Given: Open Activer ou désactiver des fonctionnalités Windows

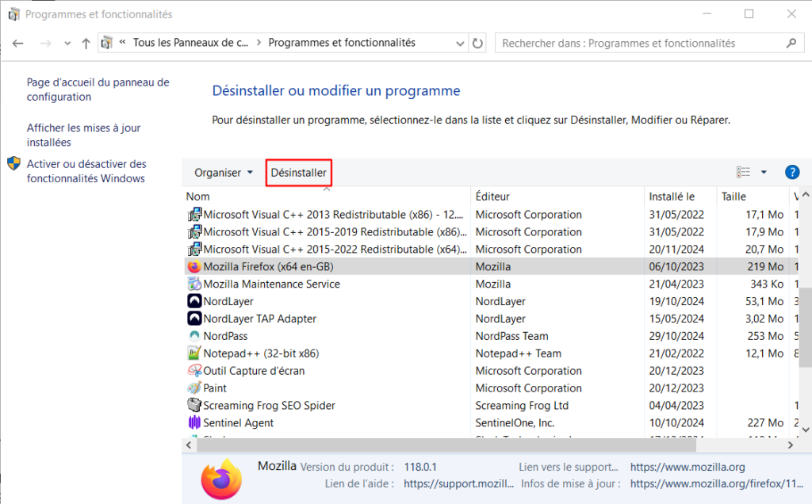Looking at the screenshot, I should point(86,171).
